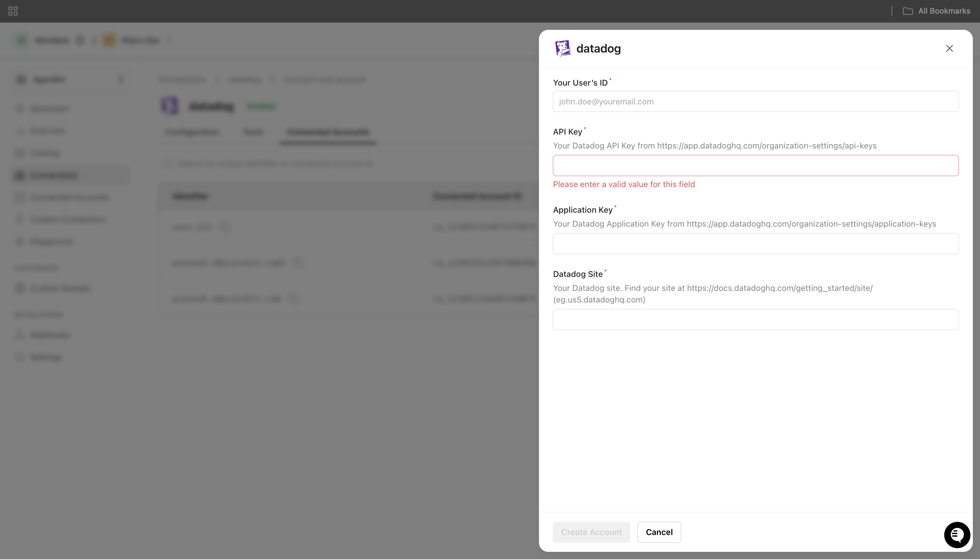
Task: Click the datadog logo icon in dialog header
Action: click(563, 48)
